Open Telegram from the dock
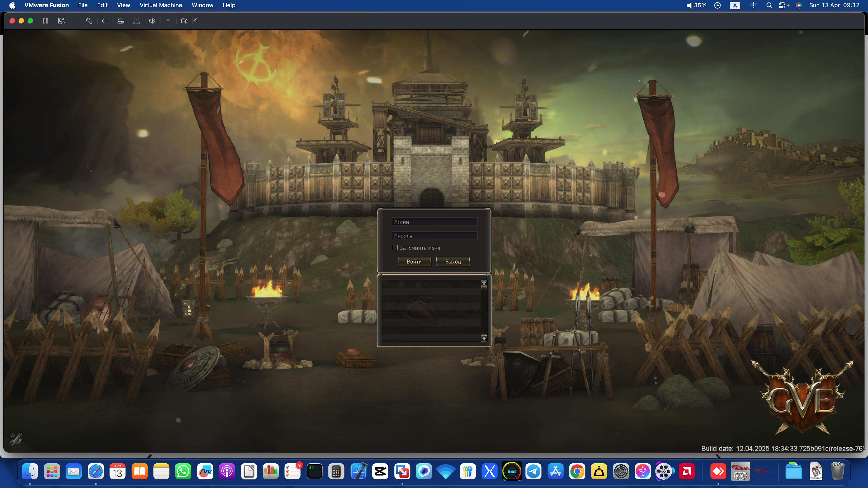The width and height of the screenshot is (868, 488). click(x=533, y=471)
